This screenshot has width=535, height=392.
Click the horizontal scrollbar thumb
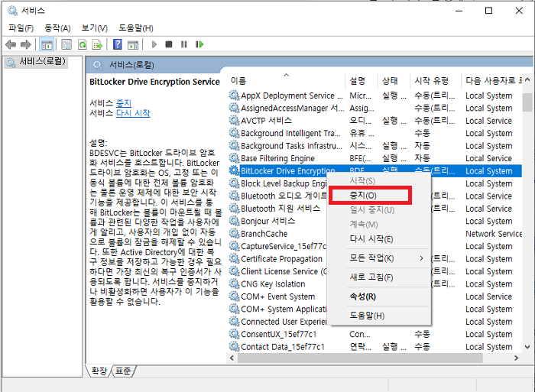click(x=360, y=358)
